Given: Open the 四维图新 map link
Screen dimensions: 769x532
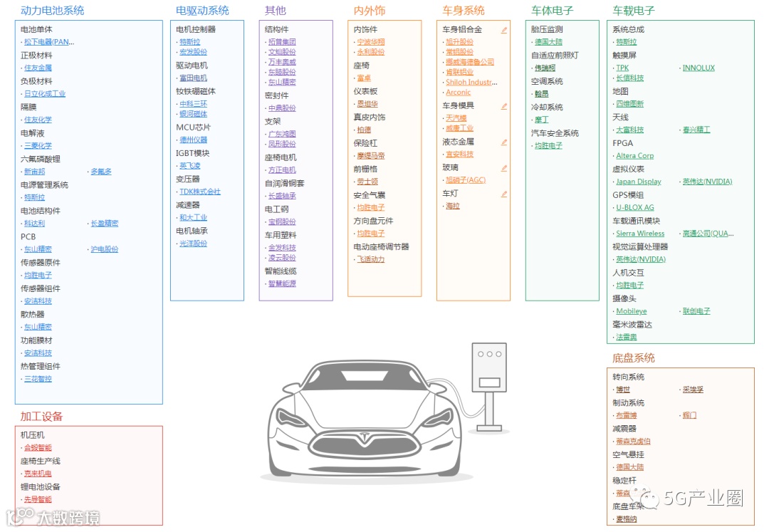Looking at the screenshot, I should click(x=629, y=104).
